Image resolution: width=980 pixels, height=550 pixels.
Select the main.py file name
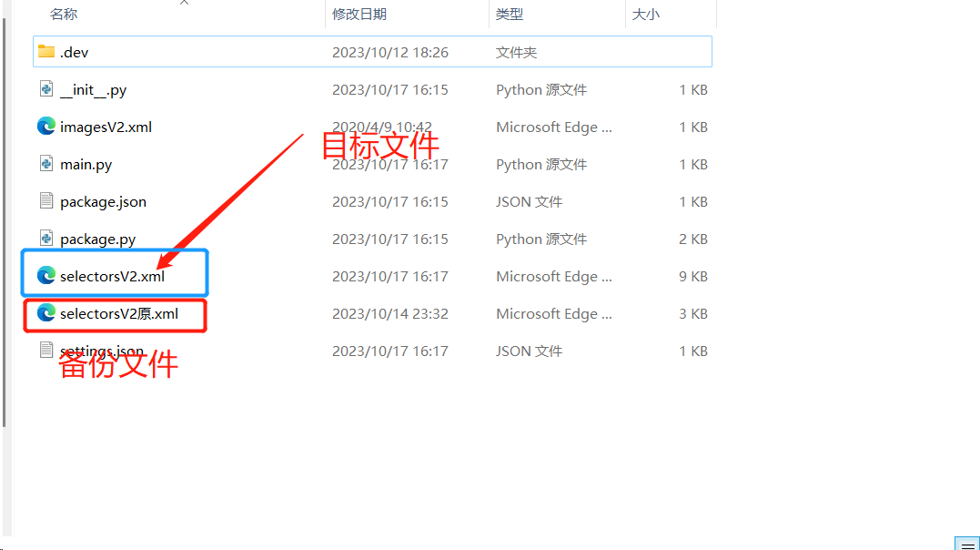click(86, 165)
